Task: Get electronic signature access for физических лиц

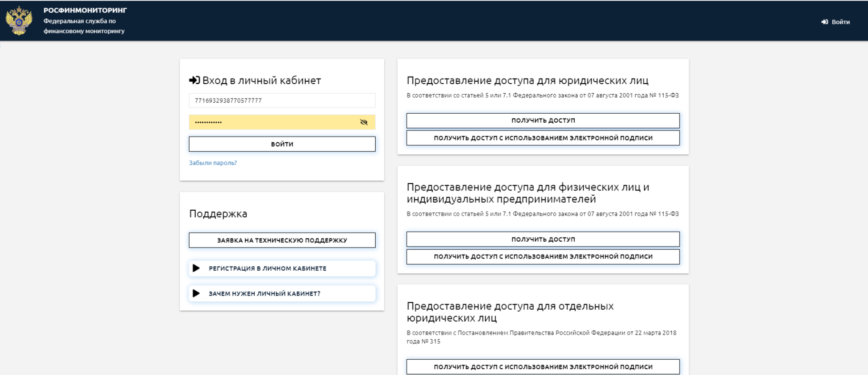Action: 543,257
